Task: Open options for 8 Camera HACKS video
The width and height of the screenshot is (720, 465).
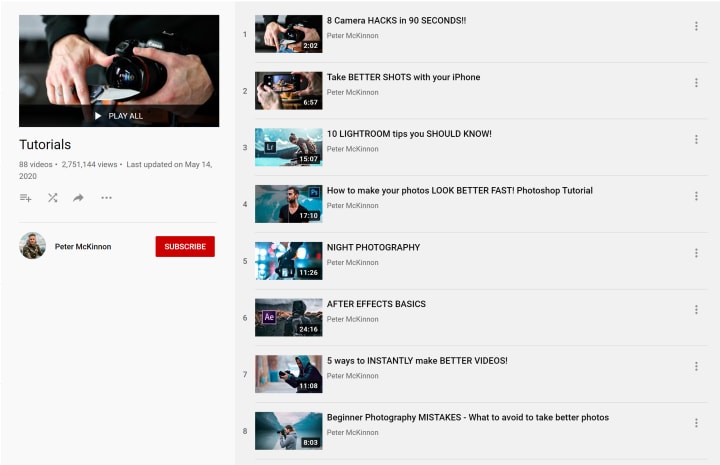Action: point(696,26)
